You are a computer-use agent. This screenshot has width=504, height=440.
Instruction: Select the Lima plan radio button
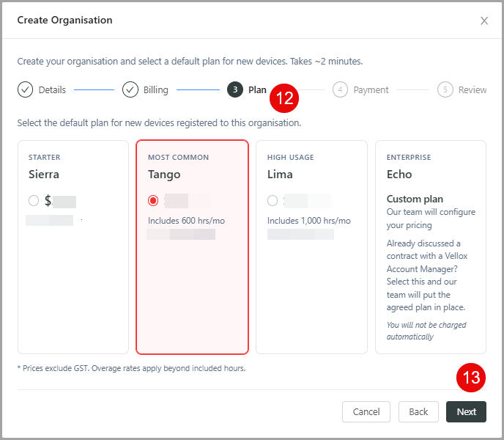pos(273,200)
